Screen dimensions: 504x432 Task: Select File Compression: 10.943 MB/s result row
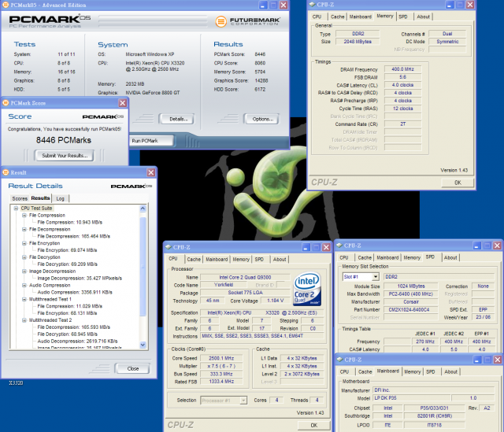[x=70, y=222]
